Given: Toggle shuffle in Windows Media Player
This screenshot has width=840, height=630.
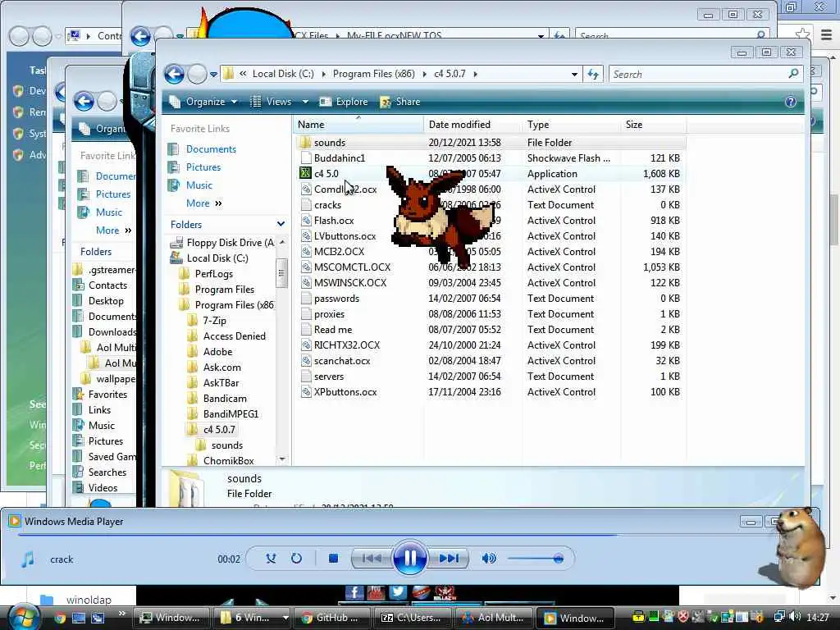Looking at the screenshot, I should tap(271, 559).
